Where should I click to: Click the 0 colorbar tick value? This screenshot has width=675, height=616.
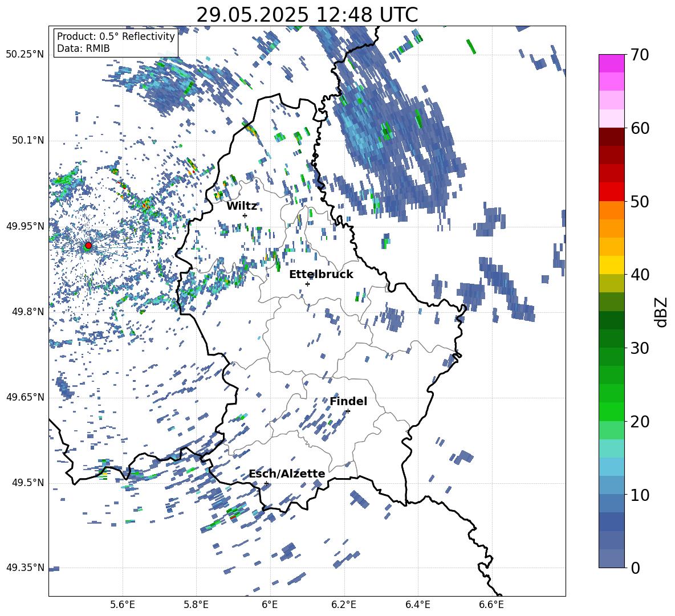click(635, 568)
